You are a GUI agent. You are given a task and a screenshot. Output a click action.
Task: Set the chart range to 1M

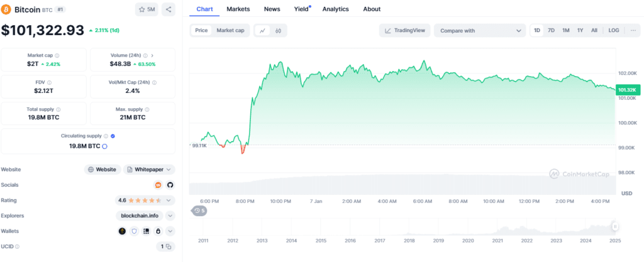click(x=565, y=30)
